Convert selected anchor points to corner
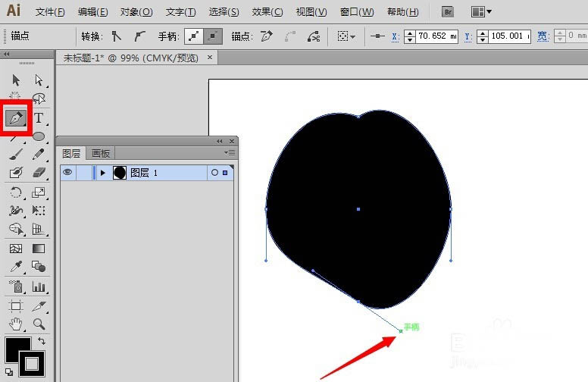Image resolution: width=588 pixels, height=382 pixels. click(x=117, y=36)
